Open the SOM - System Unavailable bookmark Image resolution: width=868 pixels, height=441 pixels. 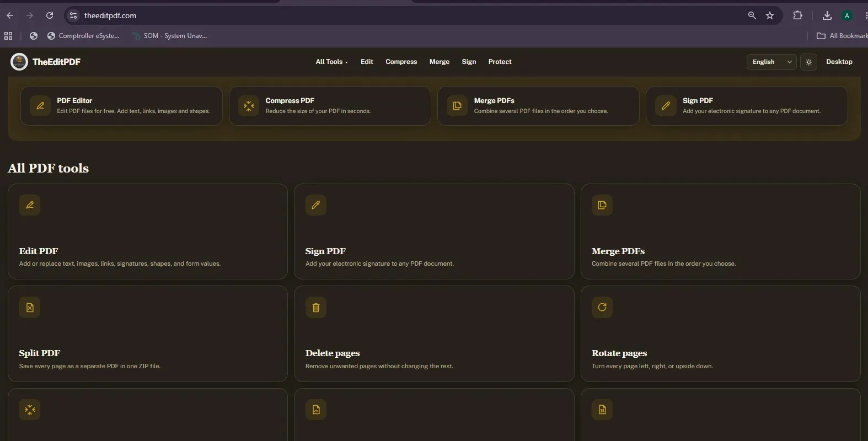[x=170, y=36]
